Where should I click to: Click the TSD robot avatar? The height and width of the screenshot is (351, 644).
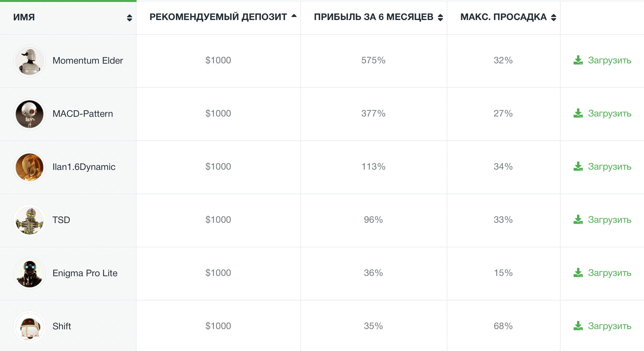tap(29, 220)
